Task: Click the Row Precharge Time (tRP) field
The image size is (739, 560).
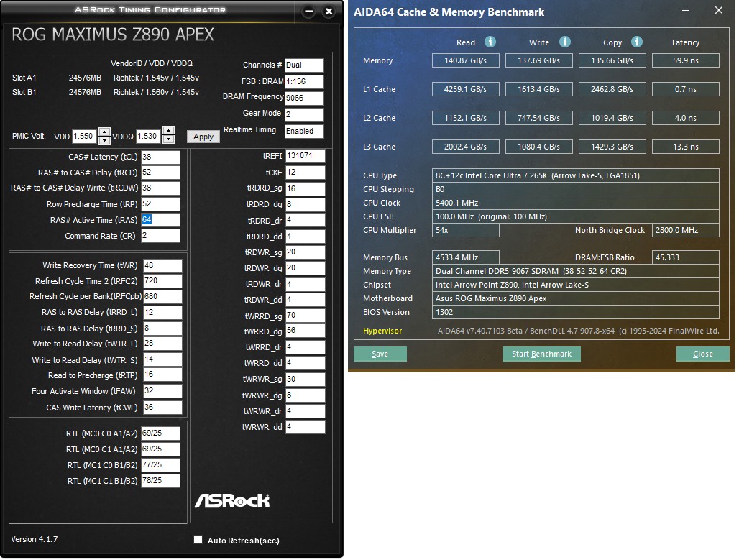Action: tap(160, 204)
